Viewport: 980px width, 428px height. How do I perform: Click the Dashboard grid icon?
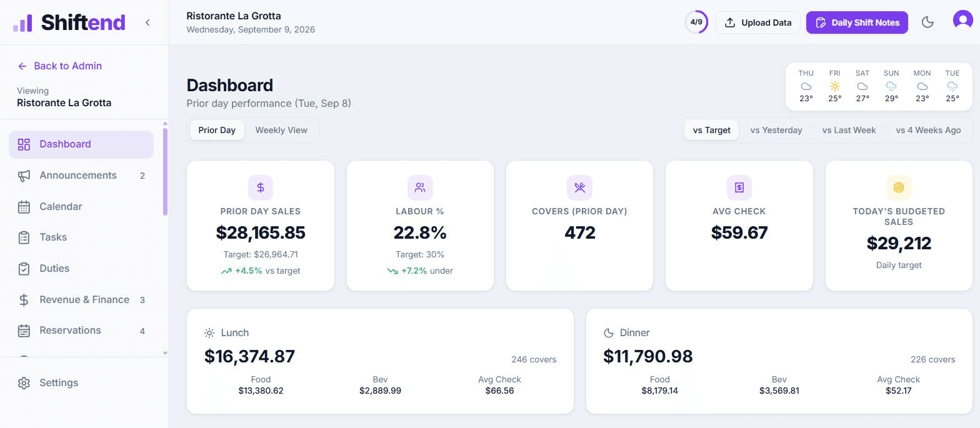(24, 144)
